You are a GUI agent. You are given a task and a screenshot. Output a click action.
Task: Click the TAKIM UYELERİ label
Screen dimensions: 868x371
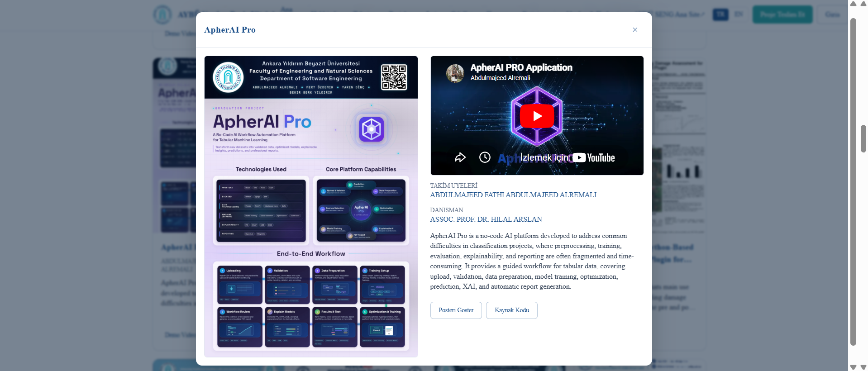pos(453,185)
